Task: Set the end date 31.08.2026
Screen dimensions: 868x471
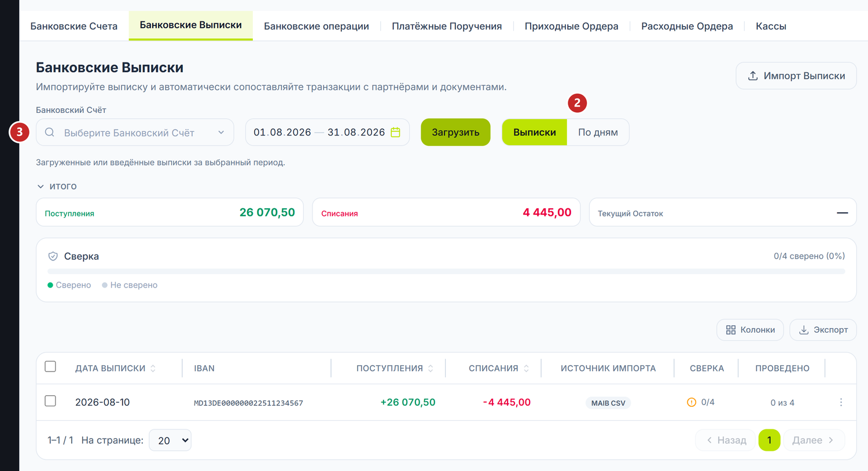Action: tap(356, 133)
